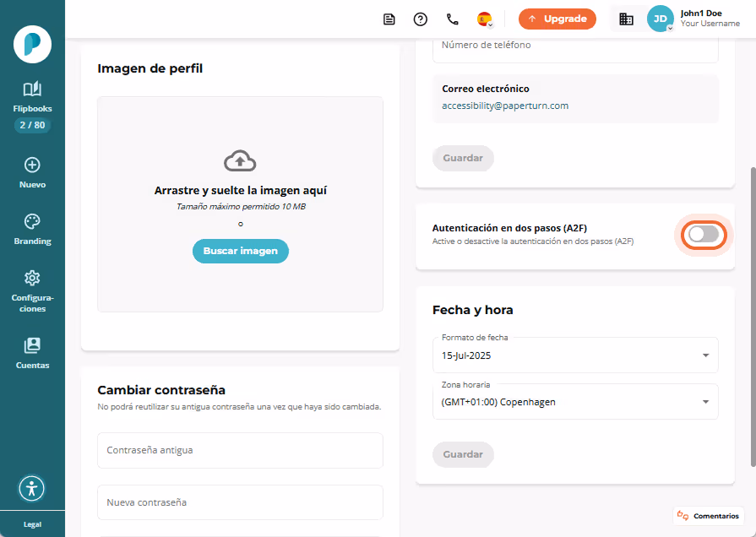The image size is (756, 537).
Task: Expand the Formato de fecha dropdown
Action: pos(575,355)
